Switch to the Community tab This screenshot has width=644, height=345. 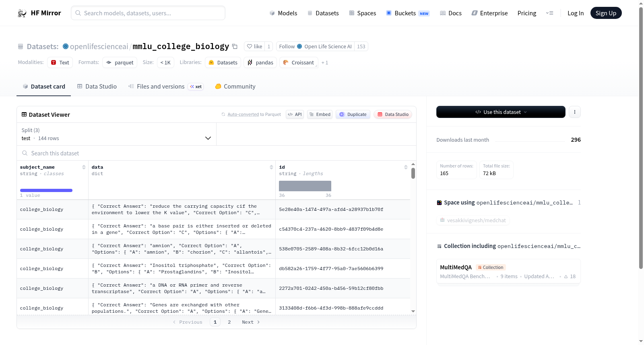[235, 87]
